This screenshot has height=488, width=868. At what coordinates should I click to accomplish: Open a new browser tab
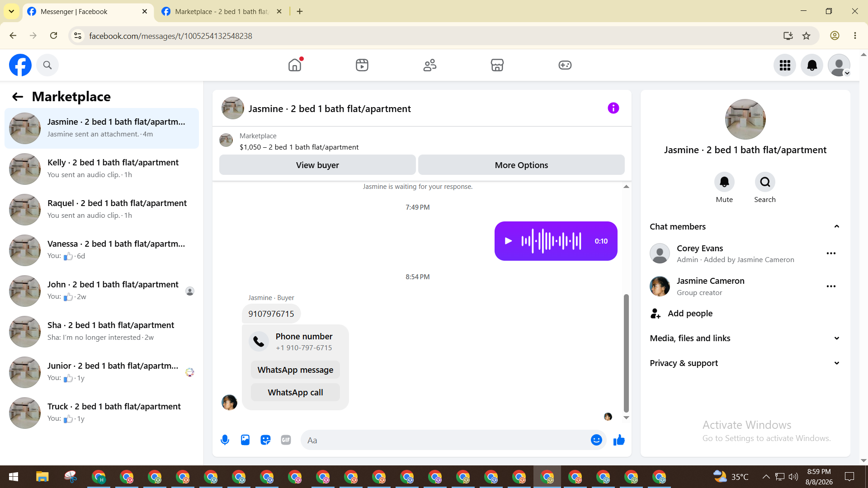point(300,12)
